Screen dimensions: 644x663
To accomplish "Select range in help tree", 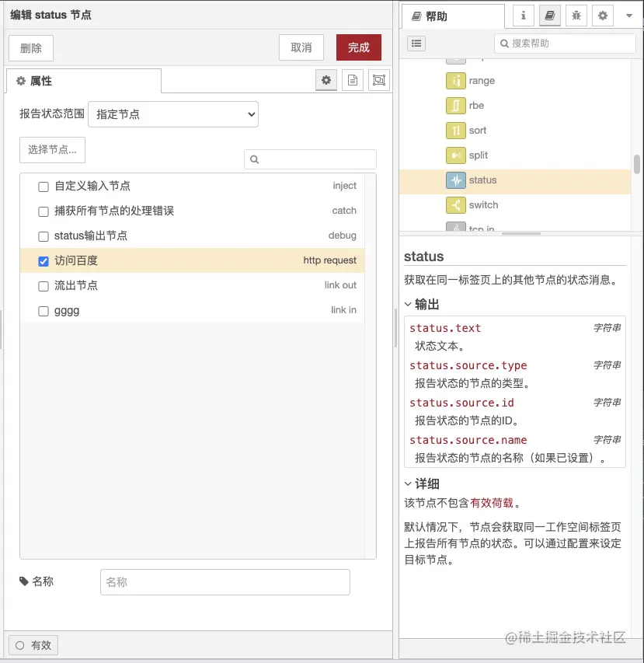I will (482, 80).
